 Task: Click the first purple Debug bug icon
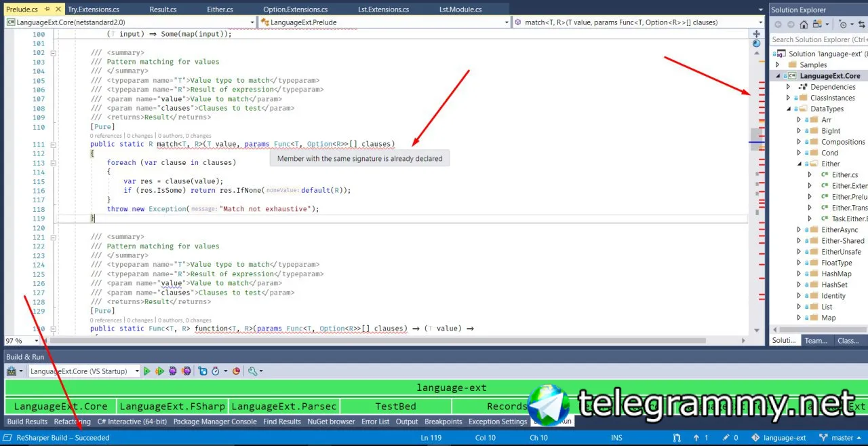[173, 371]
